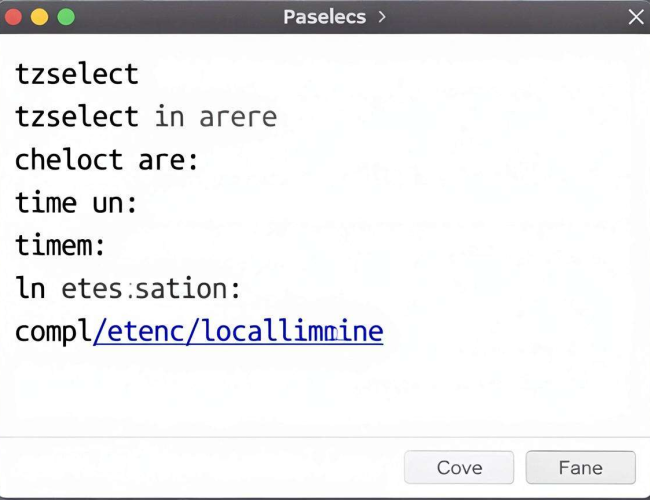Click the Fane button
650x500 pixels.
click(x=580, y=467)
